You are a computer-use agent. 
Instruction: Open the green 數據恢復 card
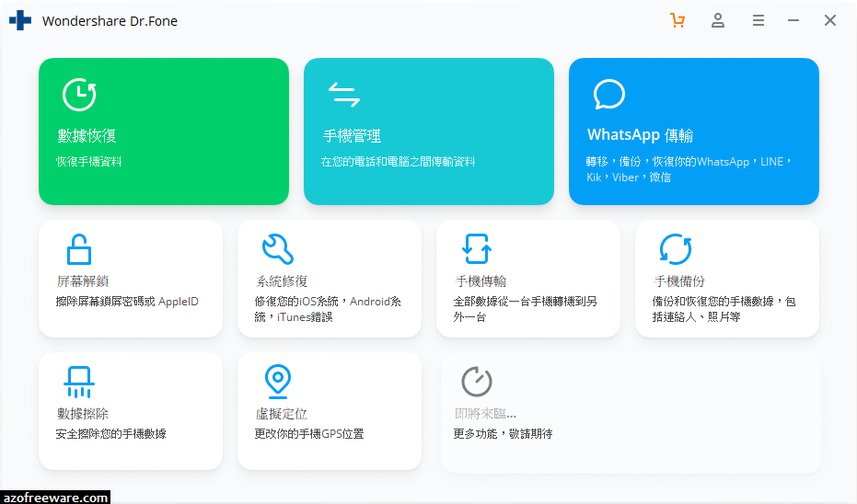point(164,132)
